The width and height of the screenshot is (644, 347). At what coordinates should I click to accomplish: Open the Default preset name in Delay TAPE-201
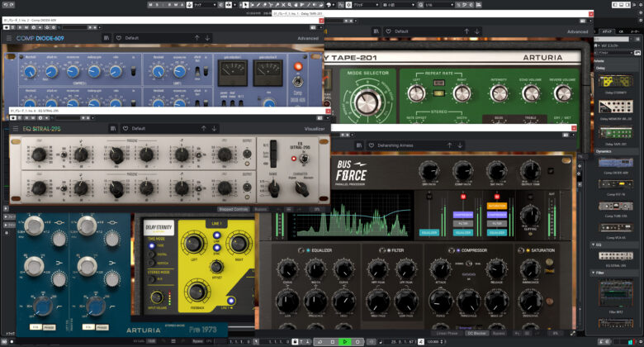pyautogui.click(x=401, y=31)
